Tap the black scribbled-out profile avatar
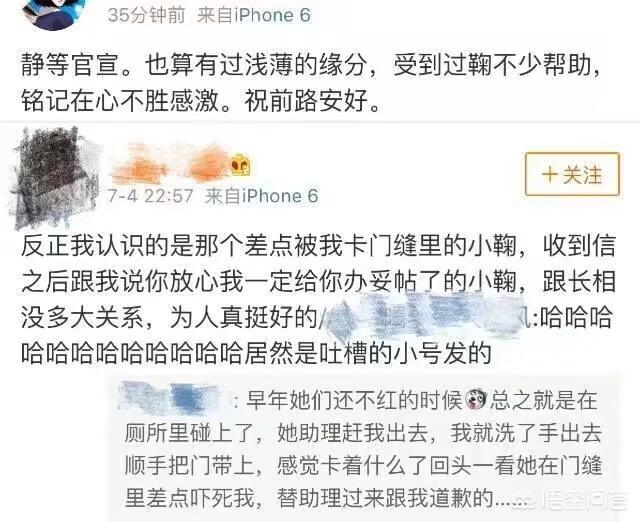Image resolution: width=640 pixels, height=522 pixels. pos(53,177)
